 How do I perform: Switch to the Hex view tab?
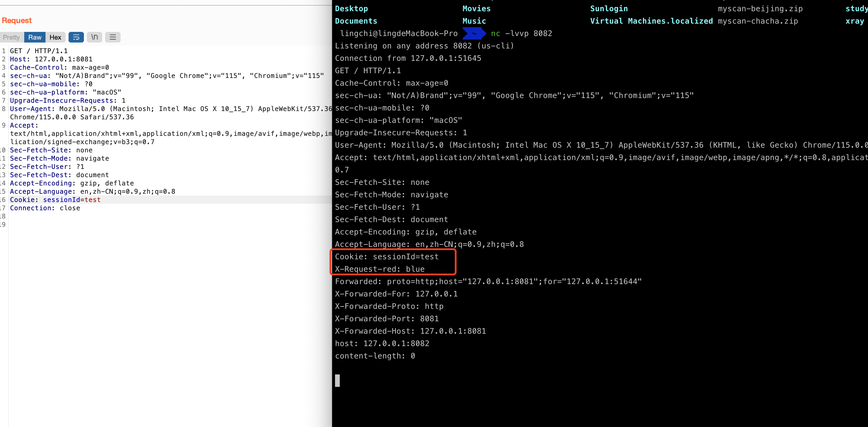click(55, 37)
